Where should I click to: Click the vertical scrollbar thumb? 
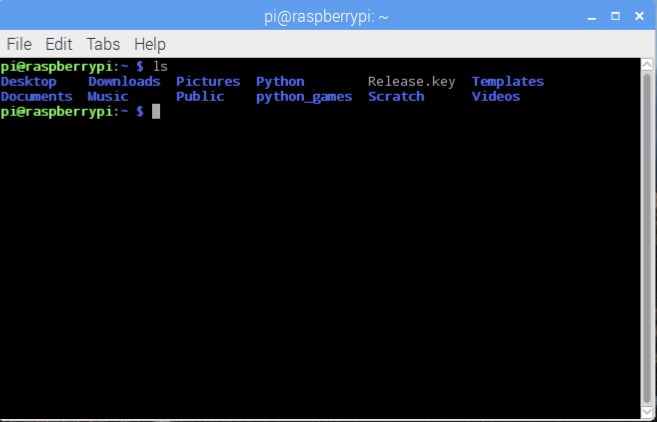click(x=647, y=238)
